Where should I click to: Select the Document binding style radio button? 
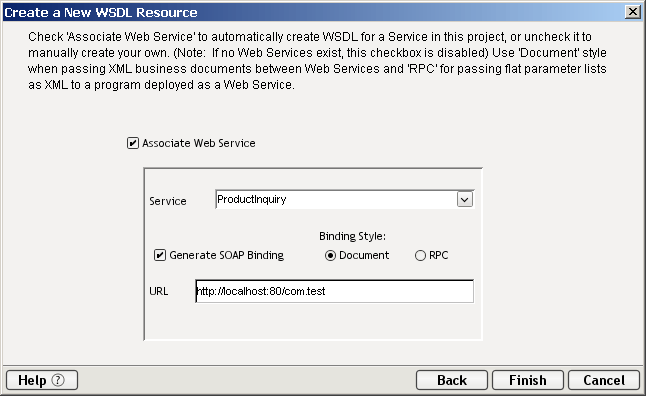pyautogui.click(x=330, y=255)
